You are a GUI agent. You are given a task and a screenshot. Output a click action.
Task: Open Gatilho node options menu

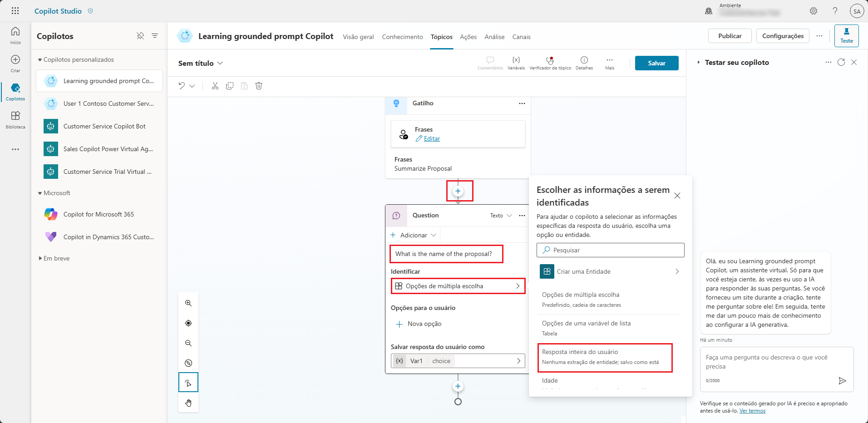(522, 103)
